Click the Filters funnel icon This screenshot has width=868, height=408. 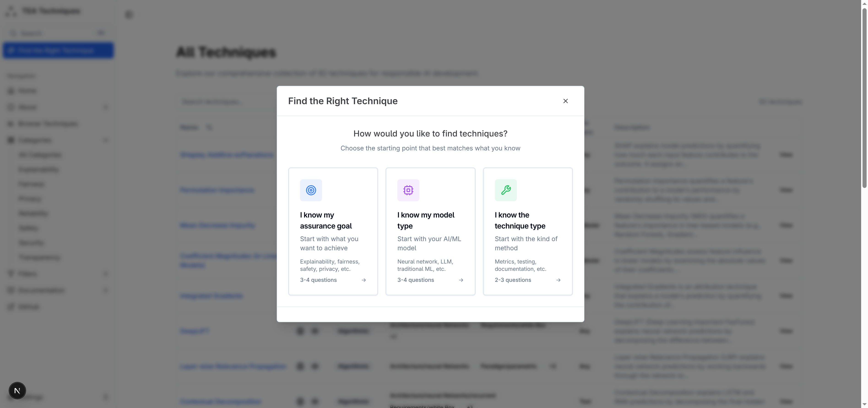point(11,273)
